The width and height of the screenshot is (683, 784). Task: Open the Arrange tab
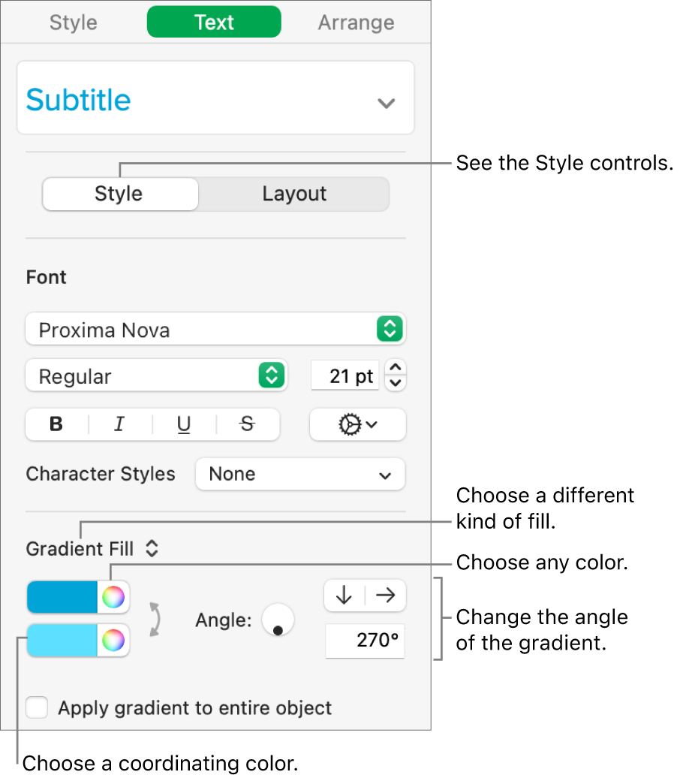356,23
